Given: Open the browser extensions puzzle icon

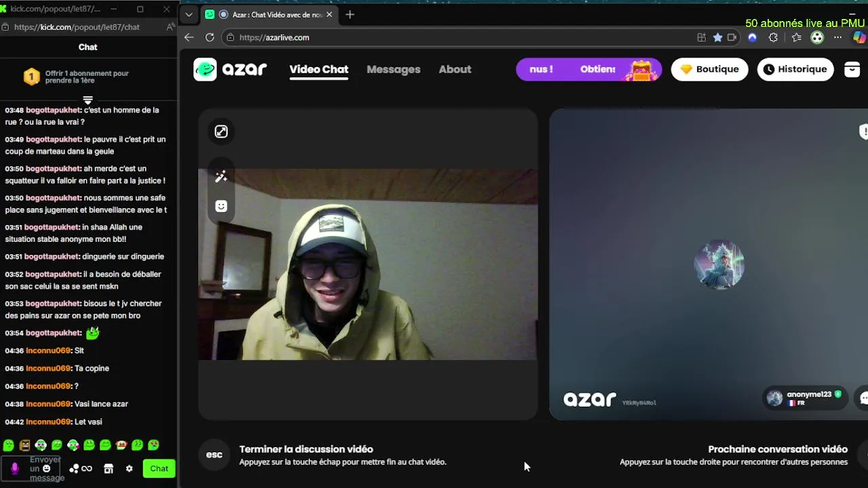Looking at the screenshot, I should coord(773,37).
